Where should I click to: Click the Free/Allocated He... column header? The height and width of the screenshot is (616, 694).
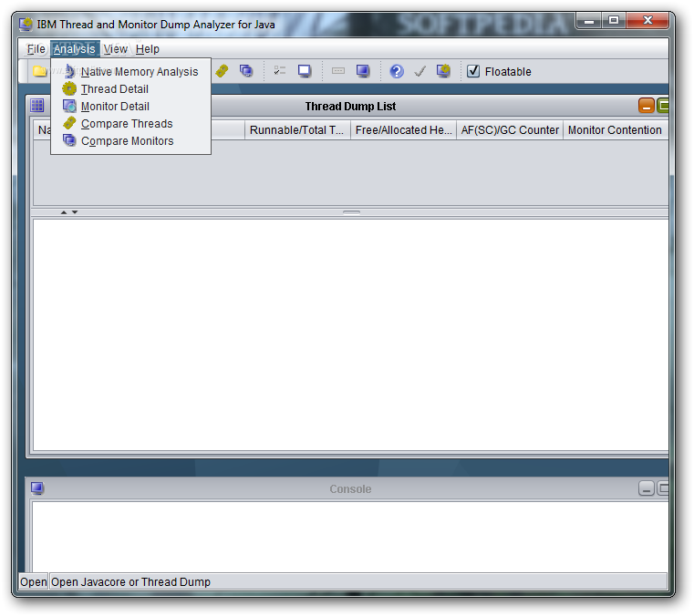[403, 130]
